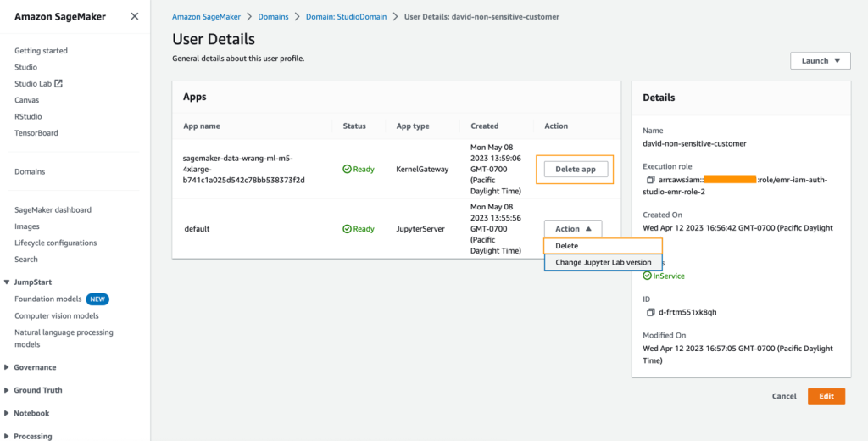Viewport: 868px width, 441px height.
Task: Open Computer vision models in sidebar
Action: click(x=57, y=315)
